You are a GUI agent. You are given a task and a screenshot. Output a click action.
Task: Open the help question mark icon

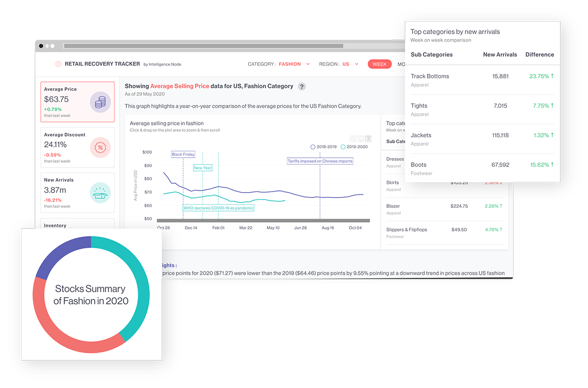point(302,86)
